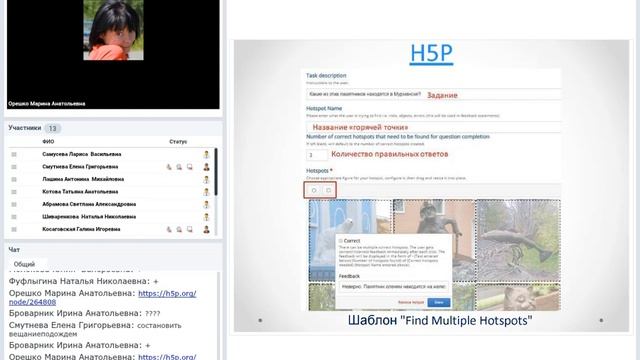Click the ФИО column header
The height and width of the screenshot is (360, 640).
[48, 142]
